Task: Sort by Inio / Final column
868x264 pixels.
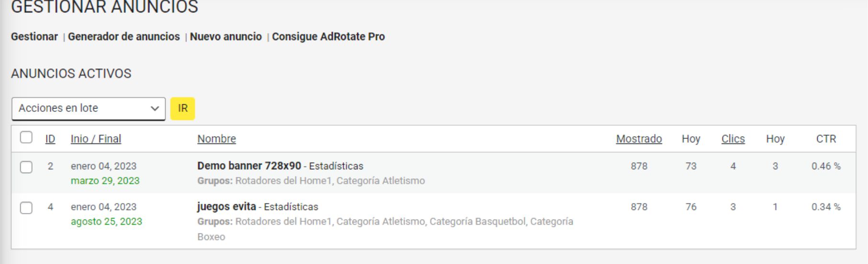Action: pos(96,139)
